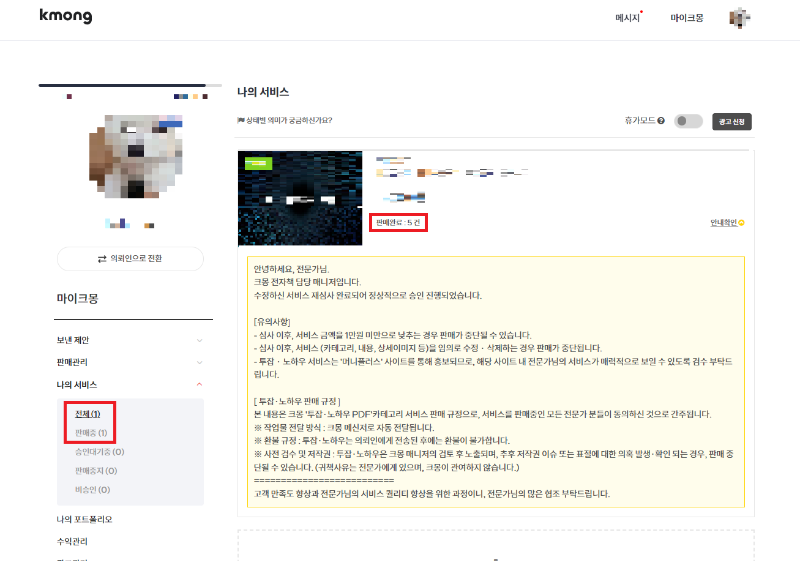800x561 pixels.
Task: Click the 나의 서비스 page heading
Action: [x=263, y=92]
